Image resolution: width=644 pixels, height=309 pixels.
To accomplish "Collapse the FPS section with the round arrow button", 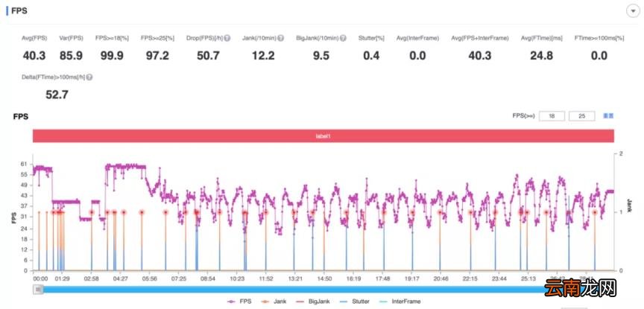I will (x=633, y=11).
